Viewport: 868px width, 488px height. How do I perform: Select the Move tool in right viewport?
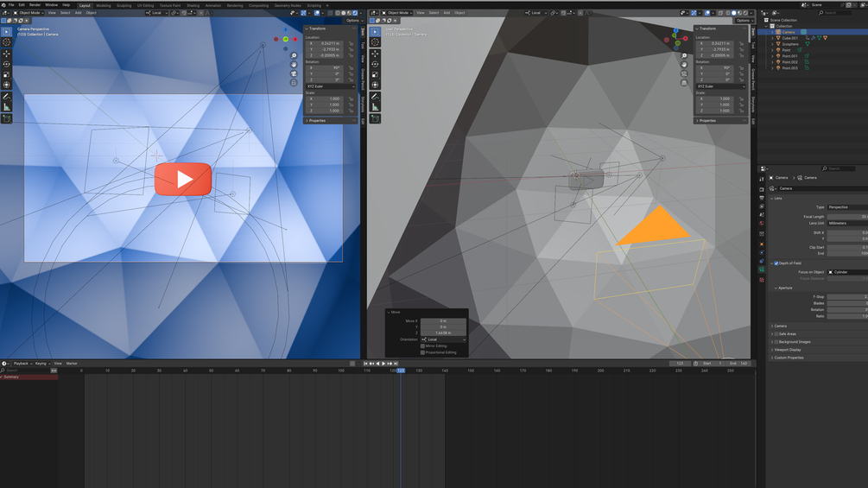(x=375, y=54)
